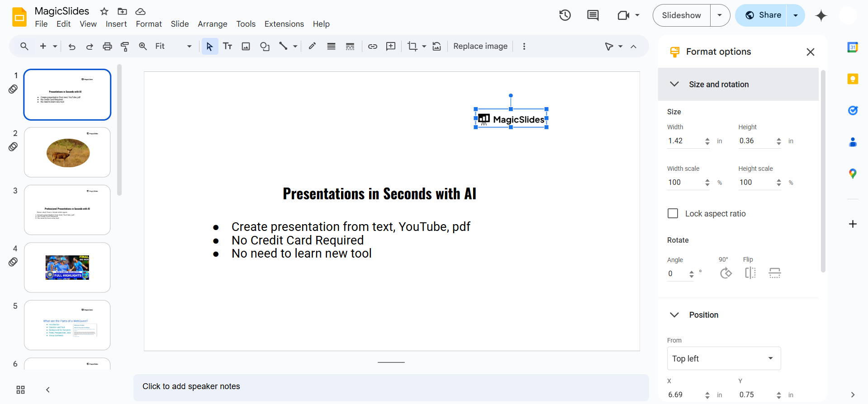Toggle the grid view of slides

point(20,390)
